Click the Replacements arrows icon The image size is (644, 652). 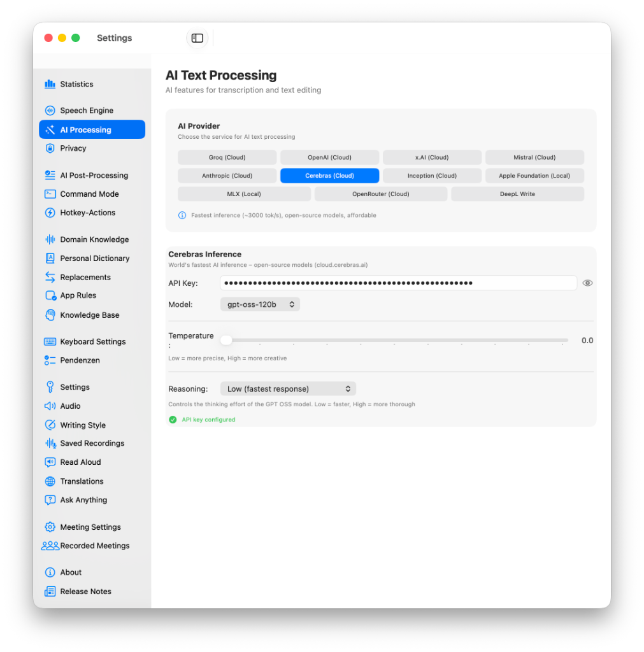coord(50,277)
